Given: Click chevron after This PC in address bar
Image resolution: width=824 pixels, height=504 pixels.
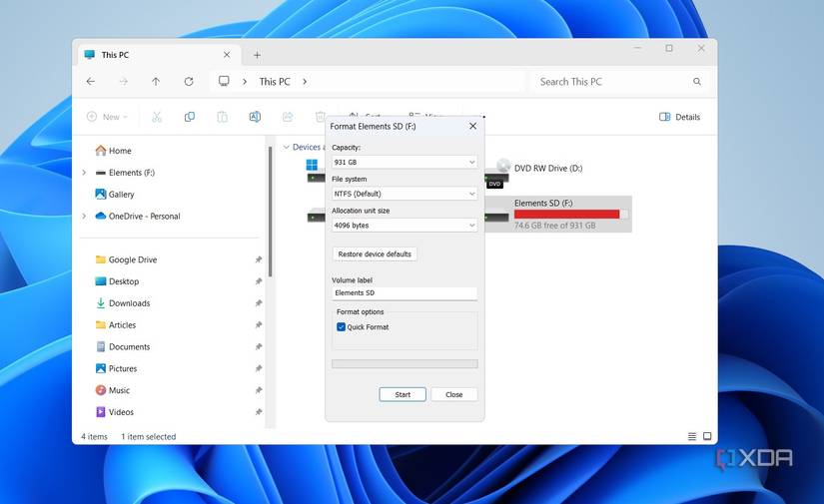Looking at the screenshot, I should point(305,82).
